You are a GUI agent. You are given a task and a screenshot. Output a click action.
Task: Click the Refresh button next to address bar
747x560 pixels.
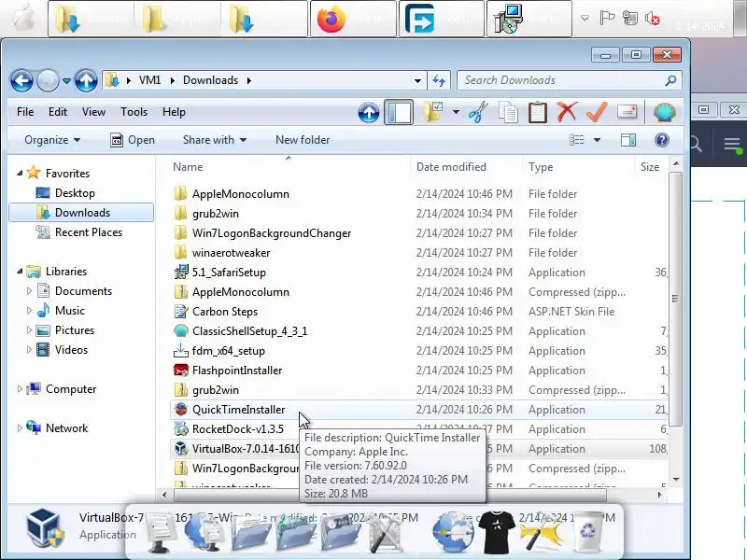439,80
